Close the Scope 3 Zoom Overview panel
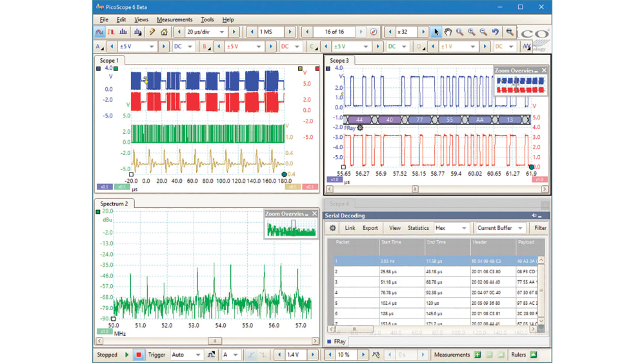 click(544, 70)
